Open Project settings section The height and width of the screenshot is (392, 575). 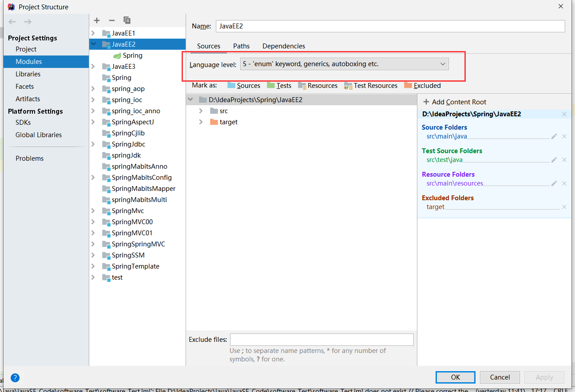26,49
